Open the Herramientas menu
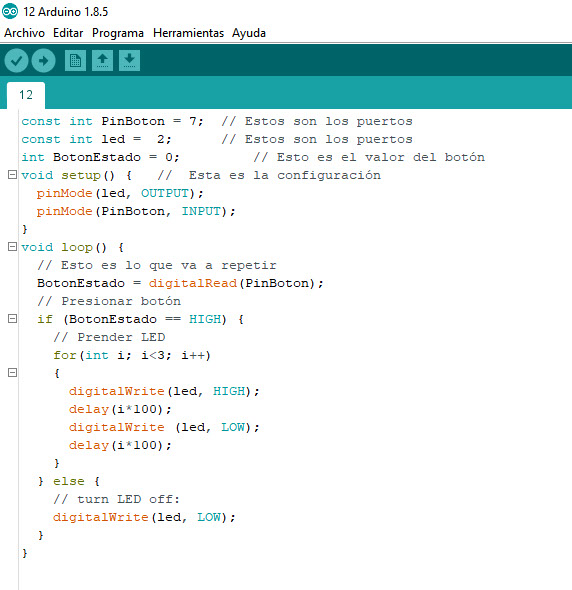Viewport: 572px width, 590px height. pyautogui.click(x=188, y=33)
